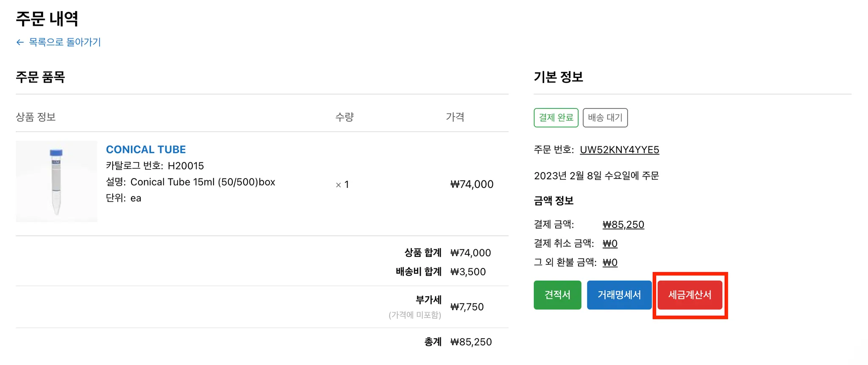Viewport: 868px width, 365px height.
Task: Open the blue 거래명세서 button
Action: [619, 295]
